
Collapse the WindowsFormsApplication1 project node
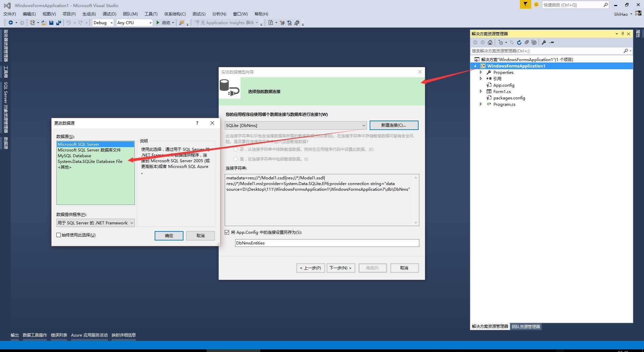[475, 66]
